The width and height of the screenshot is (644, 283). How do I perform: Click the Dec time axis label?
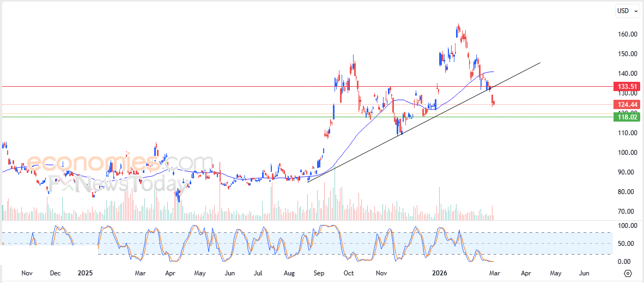pos(56,273)
